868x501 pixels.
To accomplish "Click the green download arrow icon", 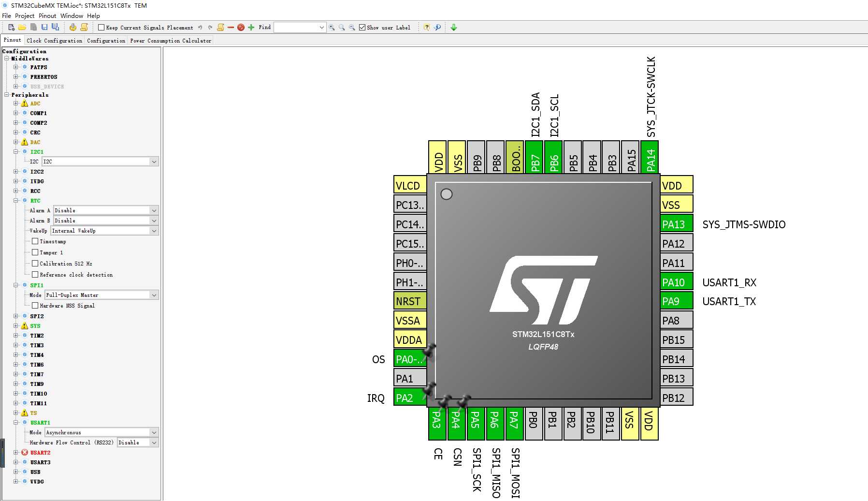I will coord(454,28).
